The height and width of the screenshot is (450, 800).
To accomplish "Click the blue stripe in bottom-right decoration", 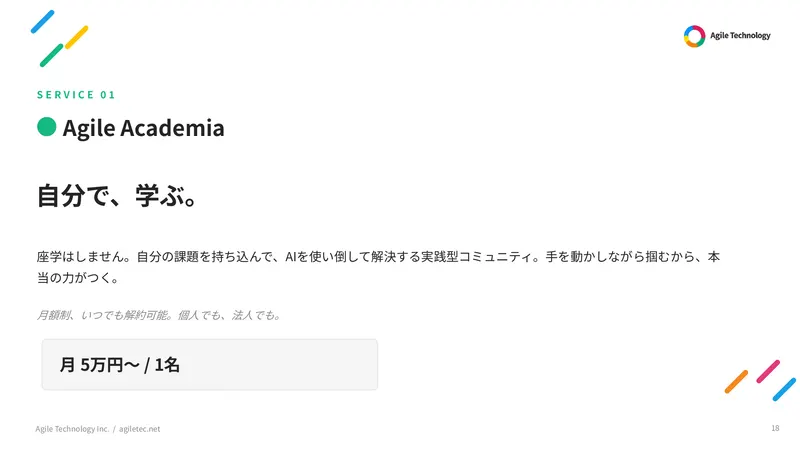I will click(784, 389).
